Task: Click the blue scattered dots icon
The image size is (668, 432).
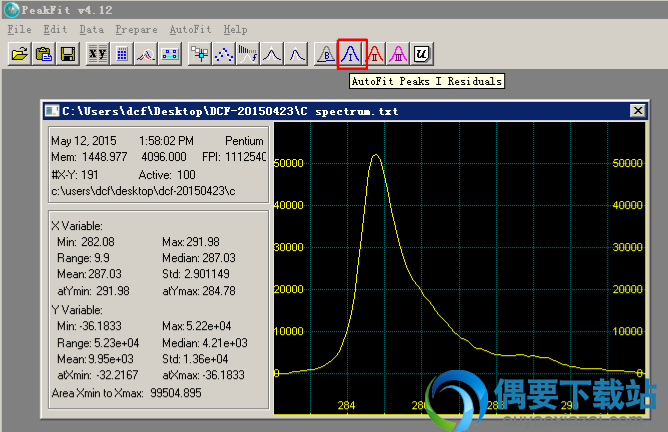Action: coord(224,54)
